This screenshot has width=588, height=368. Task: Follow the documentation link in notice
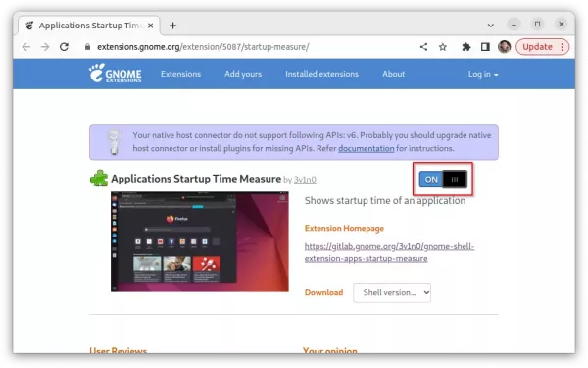coord(366,149)
